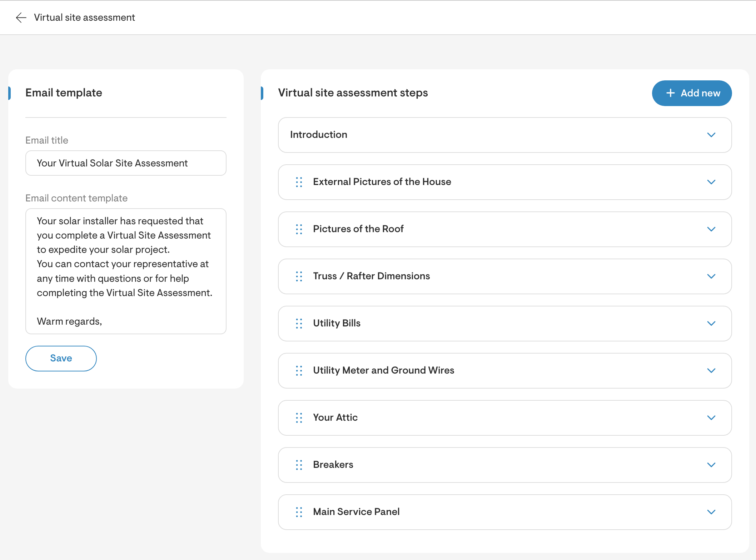
Task: Click the back arrow icon
Action: coord(21,17)
